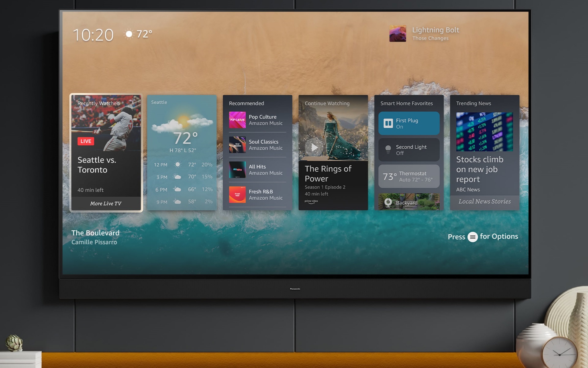Open the Lightning Bolt album art thumbnail
588x368 pixels.
[398, 33]
